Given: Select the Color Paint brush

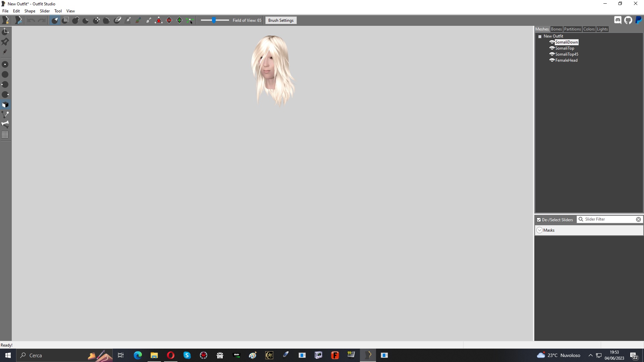Looking at the screenshot, I should 138,20.
